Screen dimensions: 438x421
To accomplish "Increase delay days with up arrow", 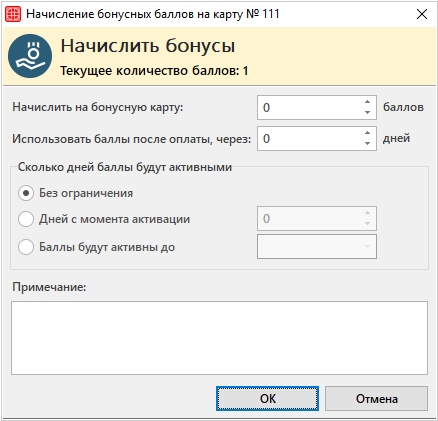I will (x=367, y=133).
